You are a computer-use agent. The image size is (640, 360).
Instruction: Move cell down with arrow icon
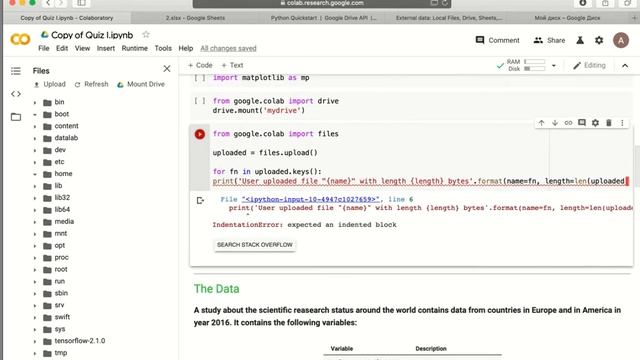point(555,123)
